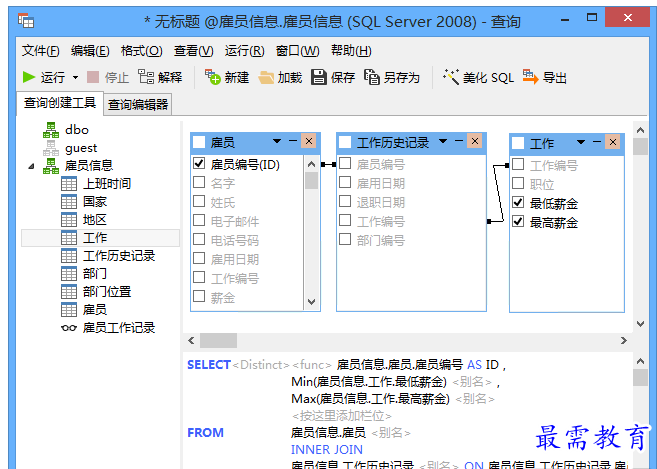Image resolution: width=657 pixels, height=469 pixels.
Task: Click the Stop (停止) toolbar button
Action: (x=108, y=78)
